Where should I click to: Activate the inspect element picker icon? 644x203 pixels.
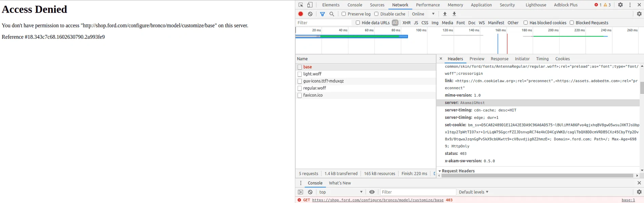[301, 5]
